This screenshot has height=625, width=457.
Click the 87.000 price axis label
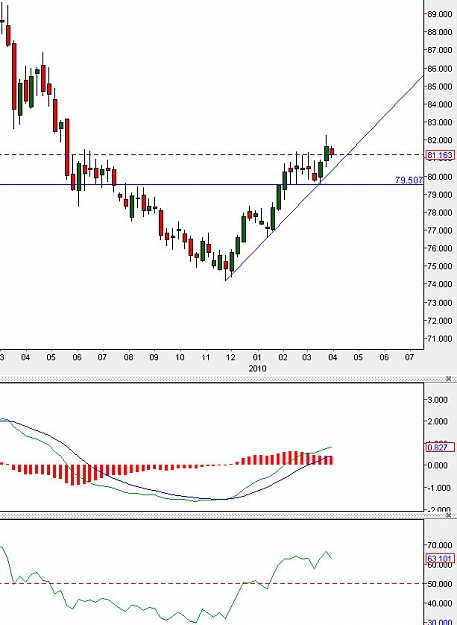pyautogui.click(x=440, y=50)
